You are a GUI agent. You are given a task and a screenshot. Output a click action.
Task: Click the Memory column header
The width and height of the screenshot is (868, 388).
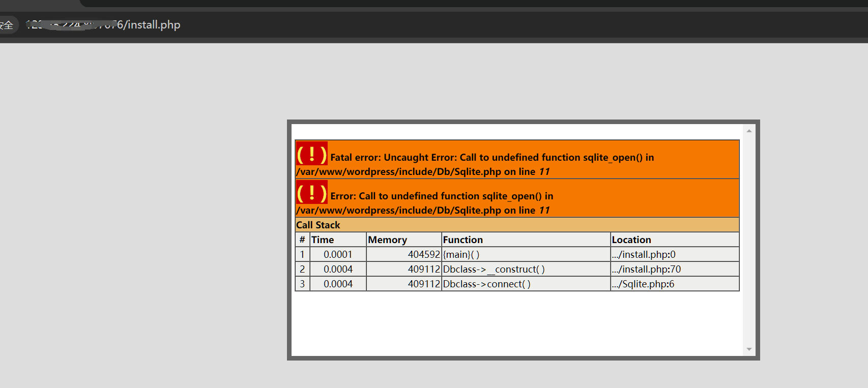click(x=404, y=240)
